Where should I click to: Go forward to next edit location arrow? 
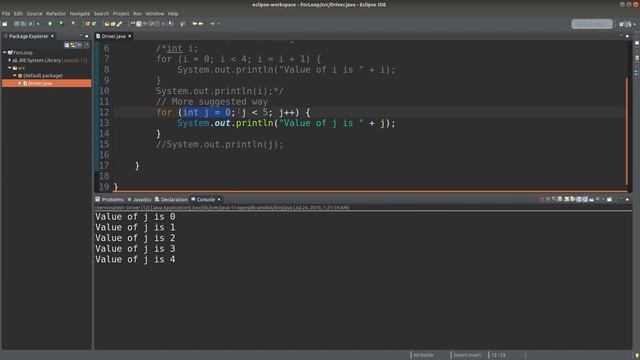pos(201,24)
